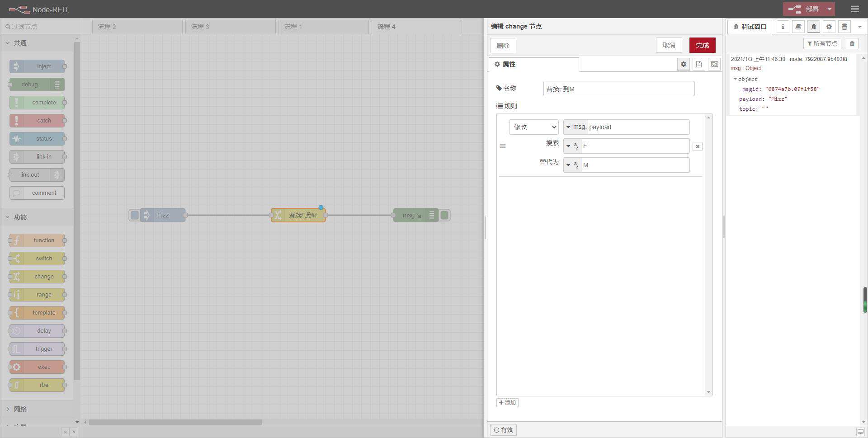Open the hamburger main menu
The image size is (868, 438).
854,9
